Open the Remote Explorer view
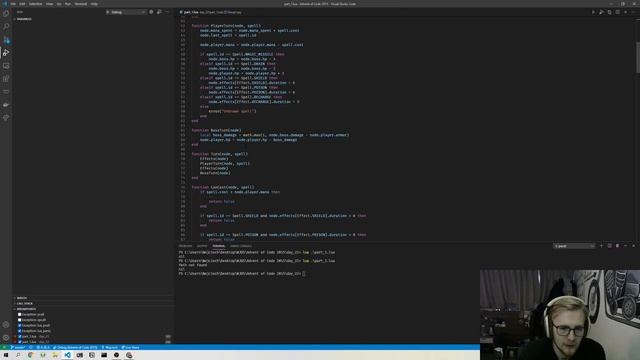640x360 pixels. coord(6,66)
